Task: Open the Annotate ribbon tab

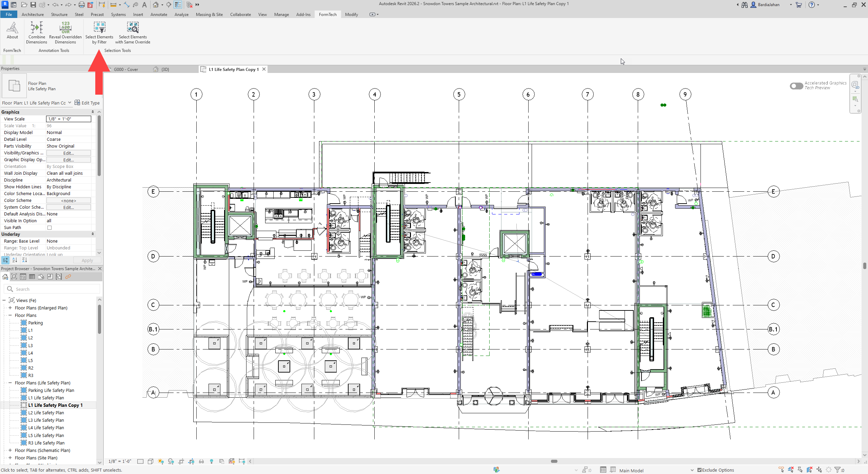Action: 159,15
